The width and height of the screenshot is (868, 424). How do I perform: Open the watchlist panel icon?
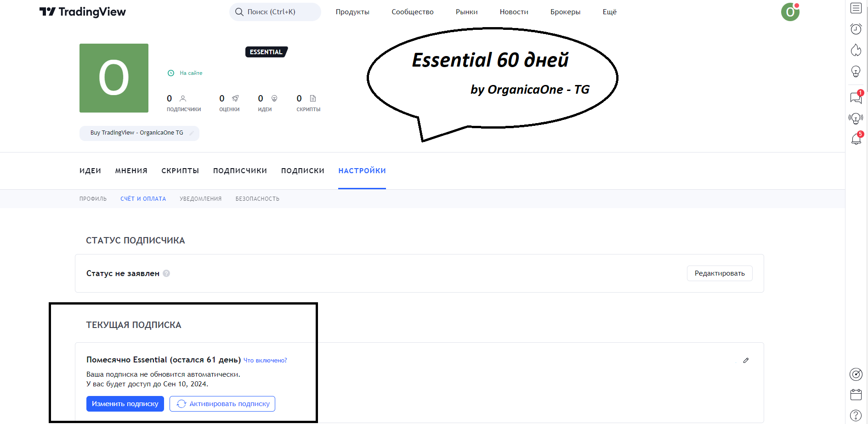click(x=856, y=8)
